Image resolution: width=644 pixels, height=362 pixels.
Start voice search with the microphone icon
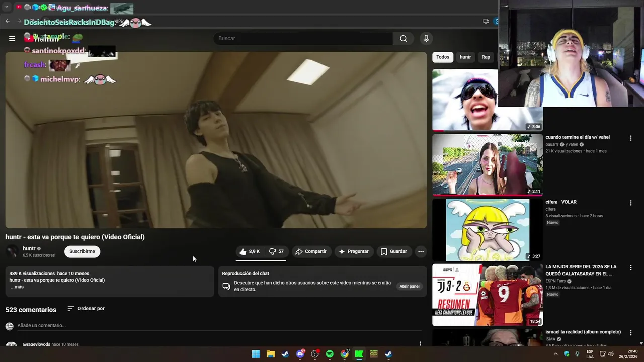click(x=426, y=38)
